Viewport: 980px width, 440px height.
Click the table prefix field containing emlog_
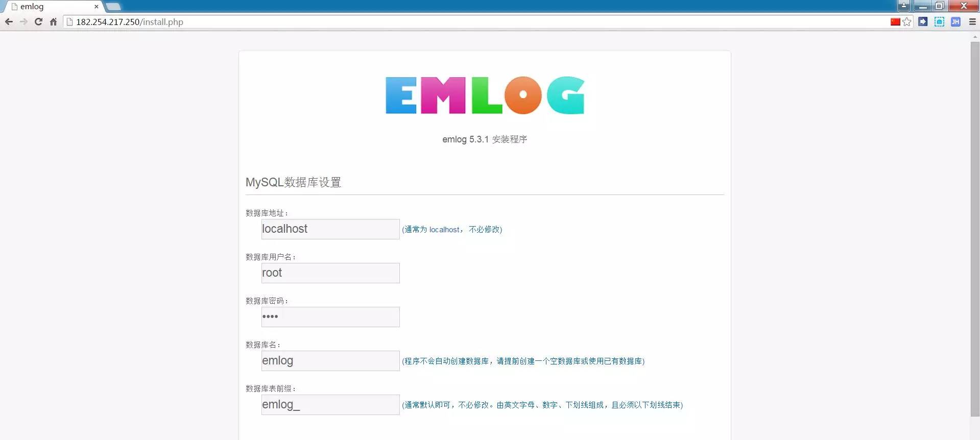tap(330, 405)
